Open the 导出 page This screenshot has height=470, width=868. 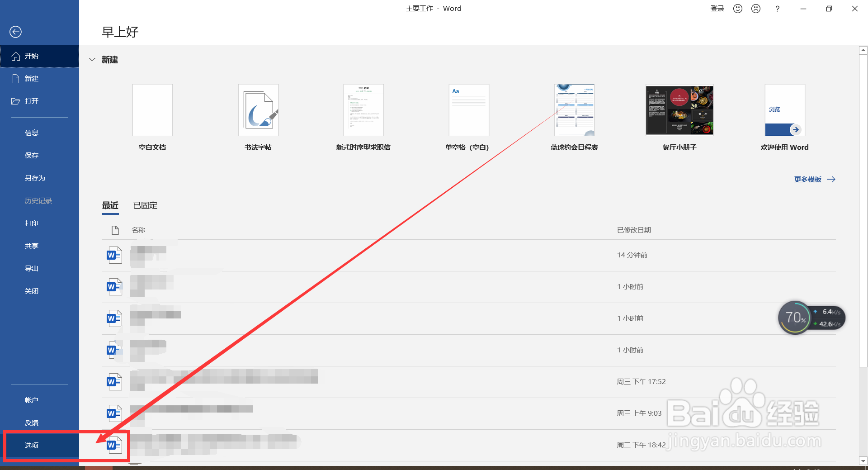39,269
